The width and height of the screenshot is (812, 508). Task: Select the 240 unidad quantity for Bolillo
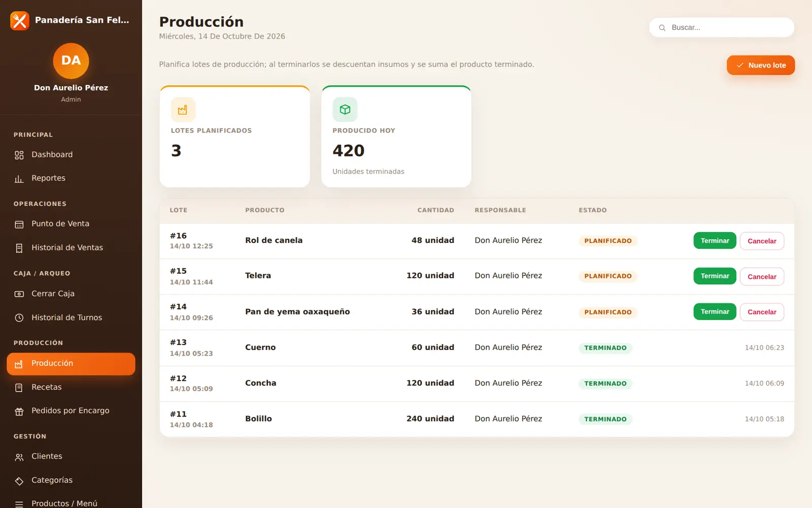[x=430, y=419]
